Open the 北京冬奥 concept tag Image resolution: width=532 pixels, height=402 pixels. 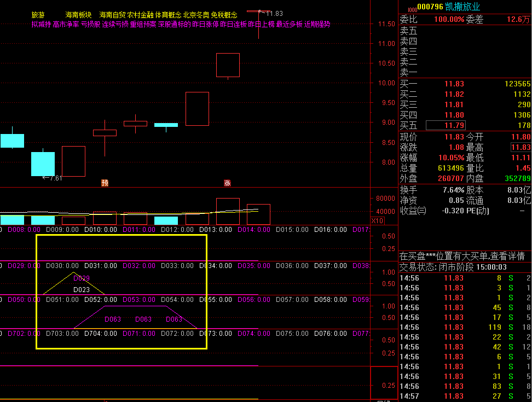coord(196,15)
